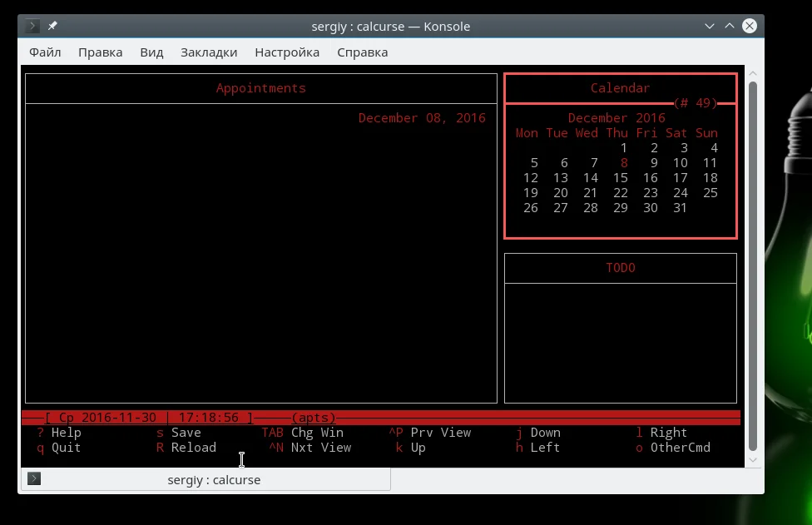Image resolution: width=812 pixels, height=525 pixels.
Task: Click the Konsole terminal icon in title bar
Action: (x=33, y=26)
